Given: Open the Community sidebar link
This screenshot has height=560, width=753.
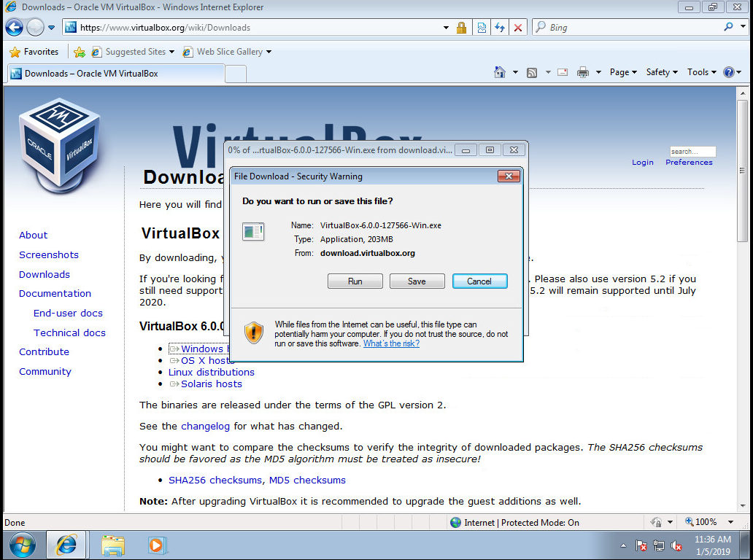Looking at the screenshot, I should point(45,371).
